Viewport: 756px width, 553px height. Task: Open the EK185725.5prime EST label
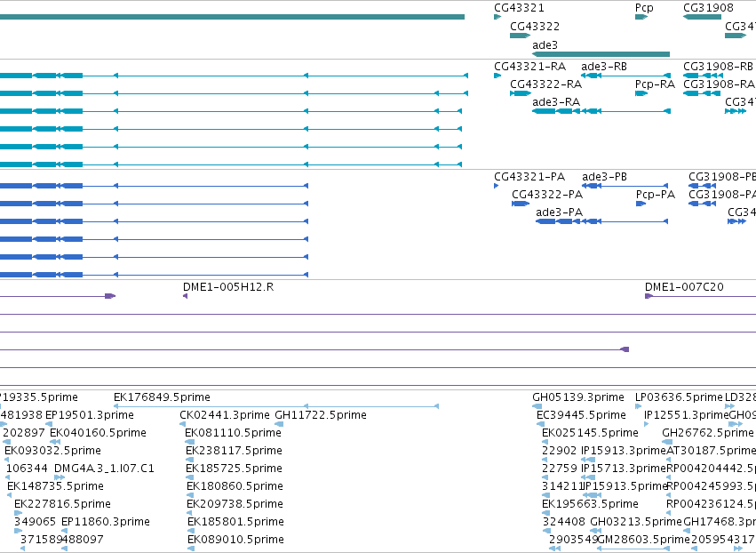[x=234, y=469]
